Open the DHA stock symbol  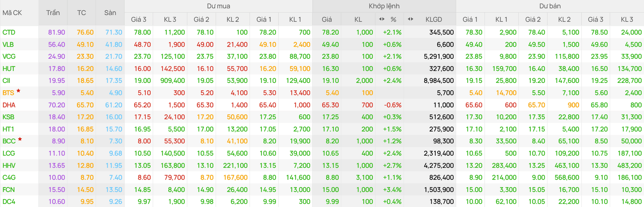(9, 105)
